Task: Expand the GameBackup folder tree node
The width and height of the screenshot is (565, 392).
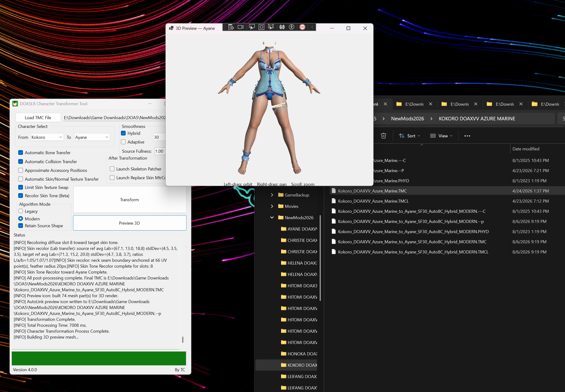Action: pos(272,195)
